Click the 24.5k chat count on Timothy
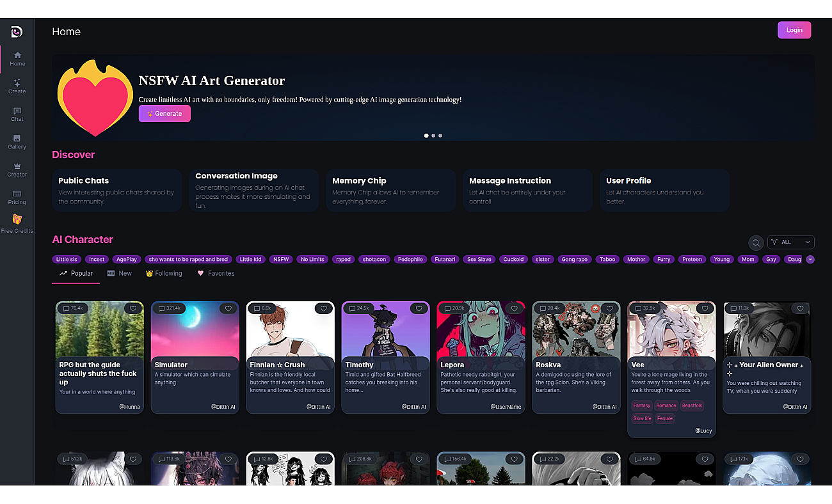The image size is (832, 504). pyautogui.click(x=358, y=308)
